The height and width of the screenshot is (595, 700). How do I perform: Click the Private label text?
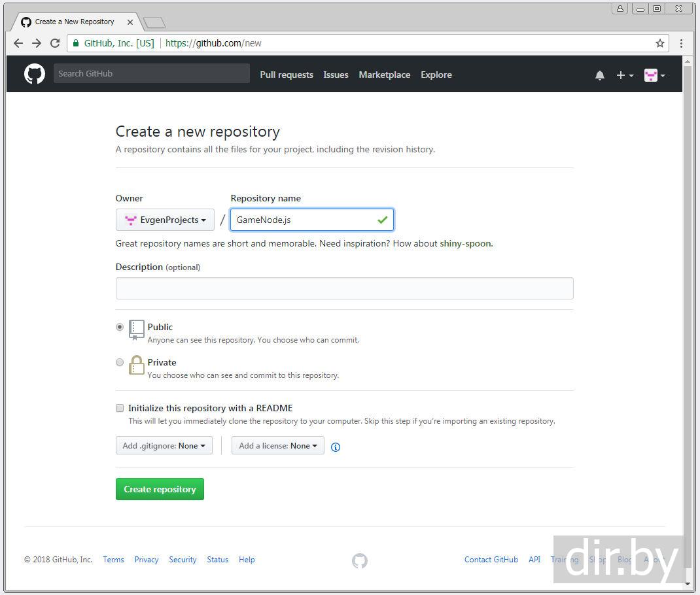[162, 363]
